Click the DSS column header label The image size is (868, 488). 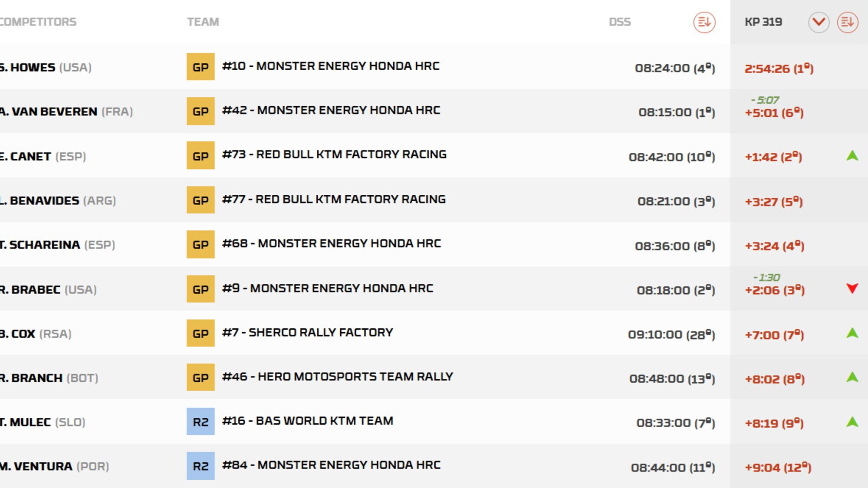(x=619, y=22)
